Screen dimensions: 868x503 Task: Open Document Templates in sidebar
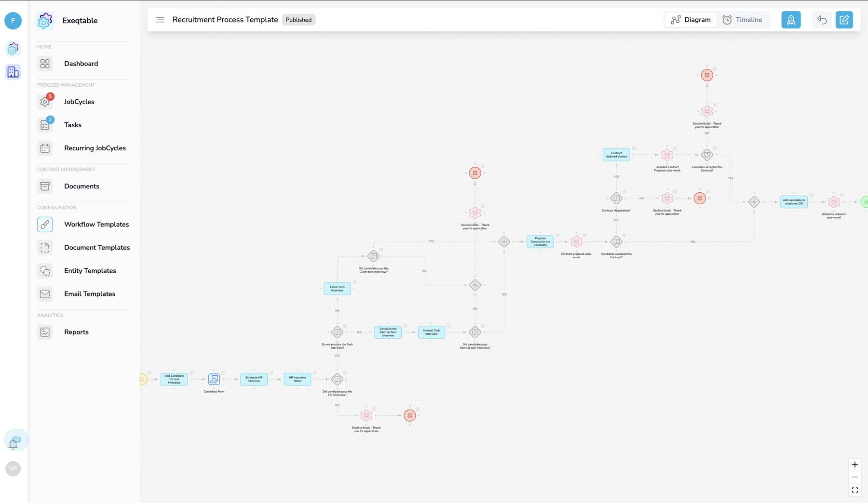click(x=83, y=247)
